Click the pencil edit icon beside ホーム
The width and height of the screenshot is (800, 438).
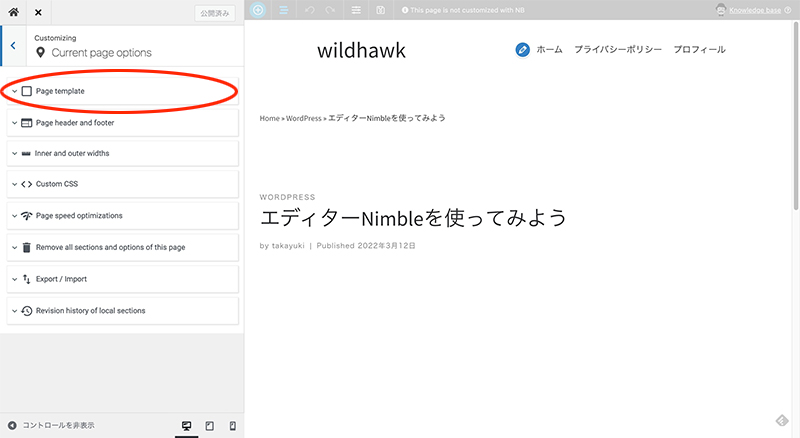click(x=522, y=49)
